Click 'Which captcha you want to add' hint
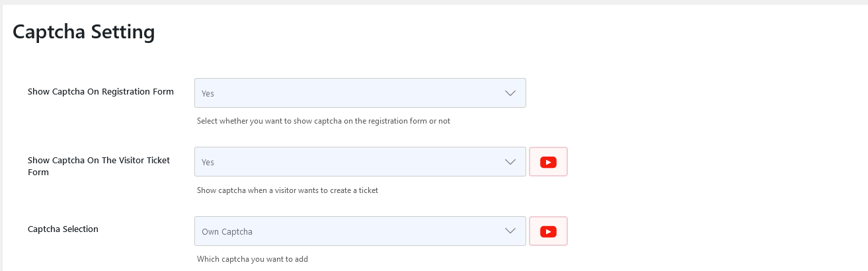 point(252,259)
